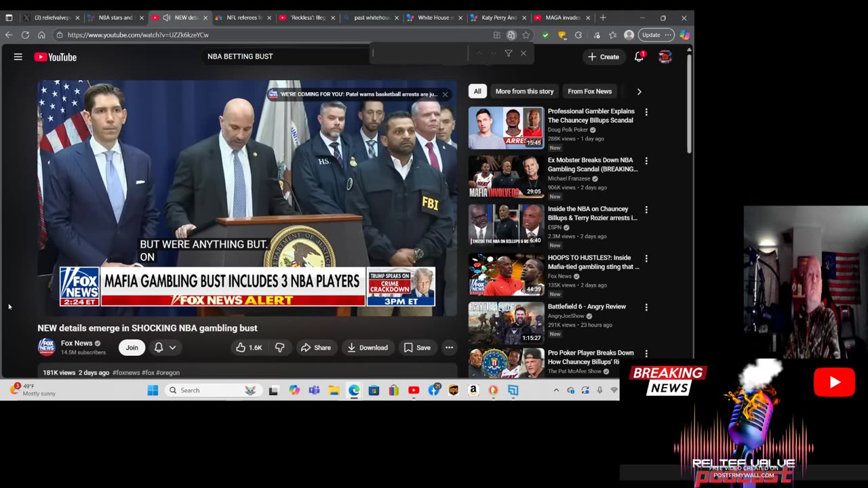Open the Windows Start menu
This screenshot has height=488, width=868.
pyautogui.click(x=153, y=390)
